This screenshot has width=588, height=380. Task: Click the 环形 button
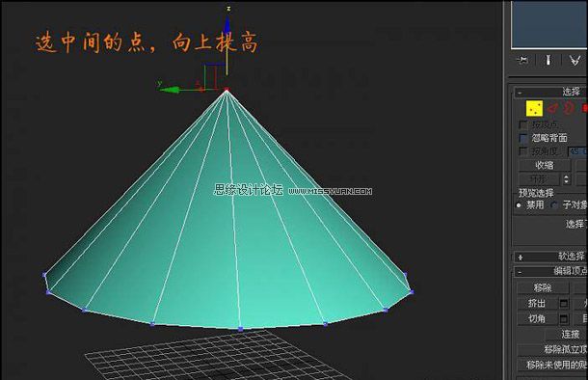[539, 179]
